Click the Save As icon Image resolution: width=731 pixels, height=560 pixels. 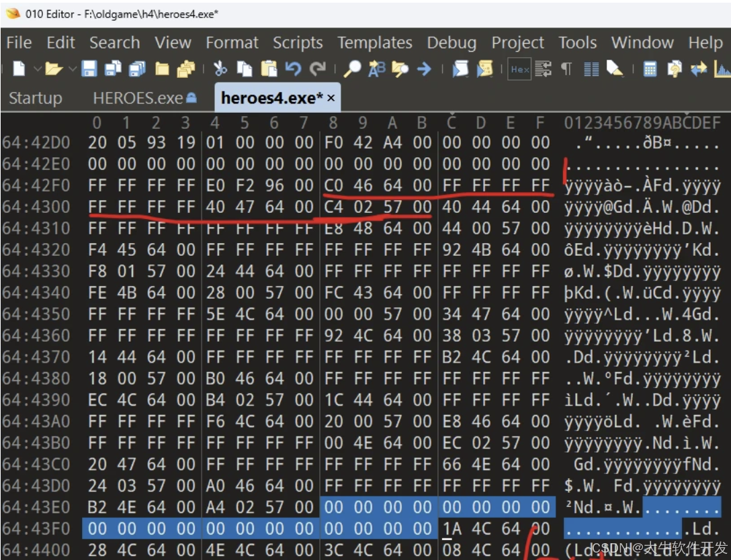click(x=113, y=69)
